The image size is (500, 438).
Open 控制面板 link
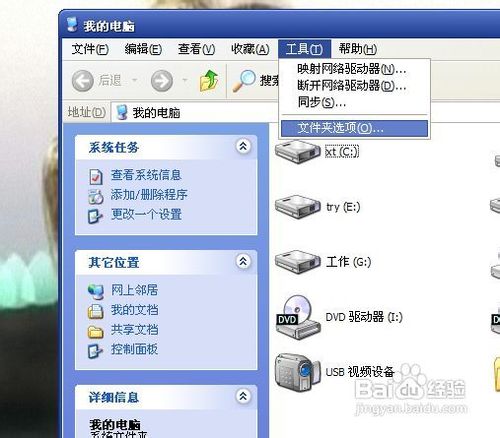coord(134,349)
